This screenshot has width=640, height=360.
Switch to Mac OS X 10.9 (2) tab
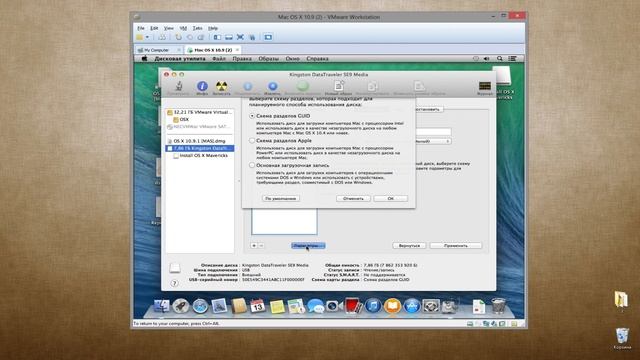point(213,50)
